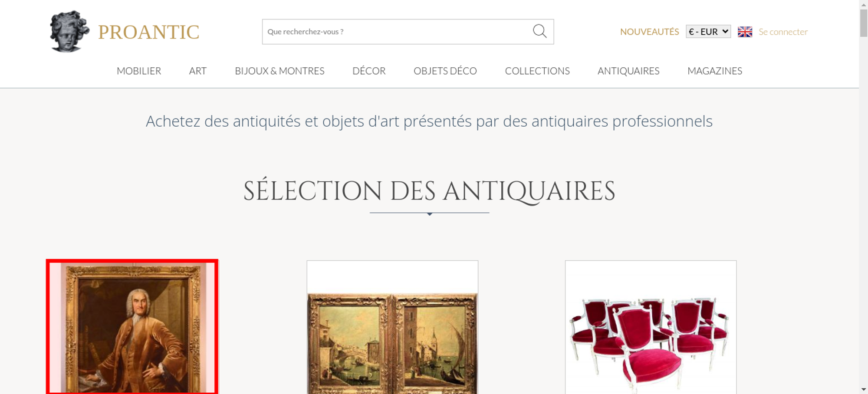
Task: Switch language via the UK flag icon
Action: click(x=745, y=32)
